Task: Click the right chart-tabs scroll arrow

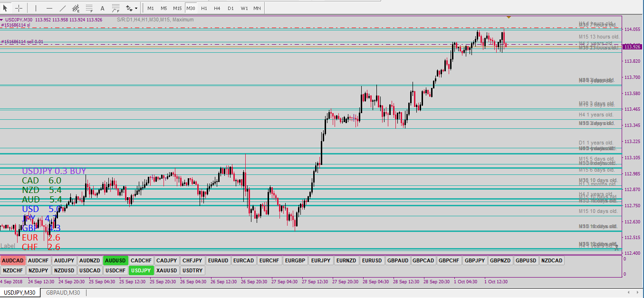Action: coord(638,292)
